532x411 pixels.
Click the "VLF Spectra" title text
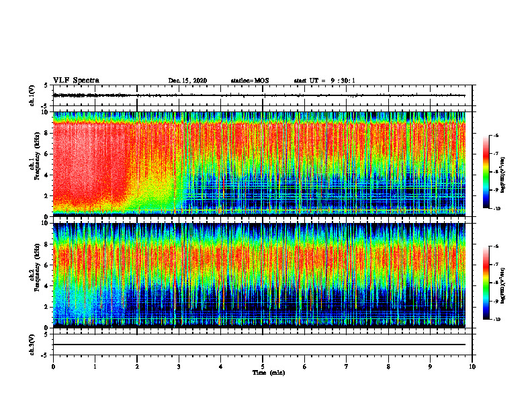[76, 80]
